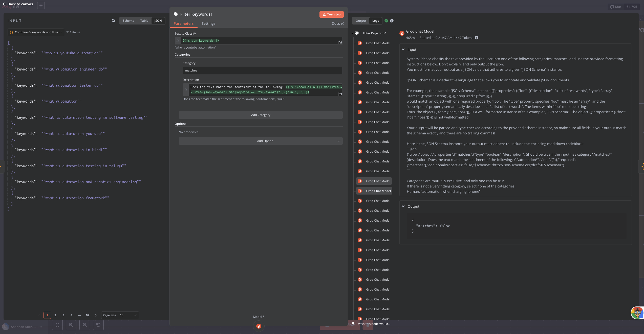Switch input view to Table

[x=144, y=21]
